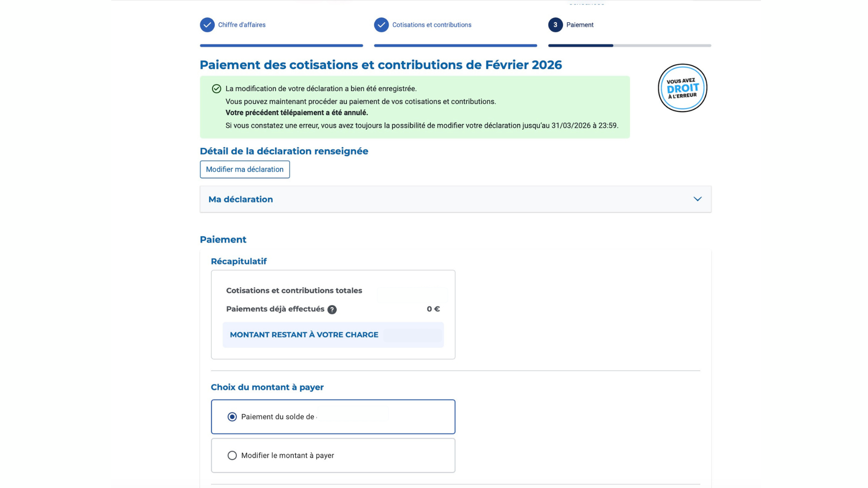Click the Vous avez droit à l'erreur badge

pos(682,88)
